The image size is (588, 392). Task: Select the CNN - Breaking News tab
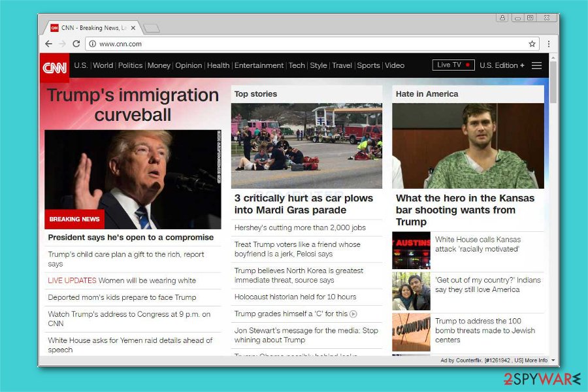[x=92, y=27]
